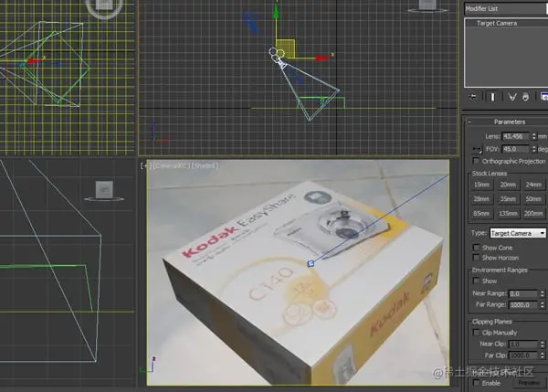Open camera Type dropdown

coord(518,233)
